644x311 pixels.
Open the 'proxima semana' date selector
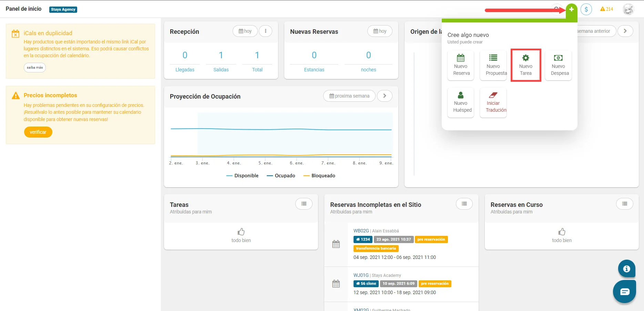[x=349, y=96]
